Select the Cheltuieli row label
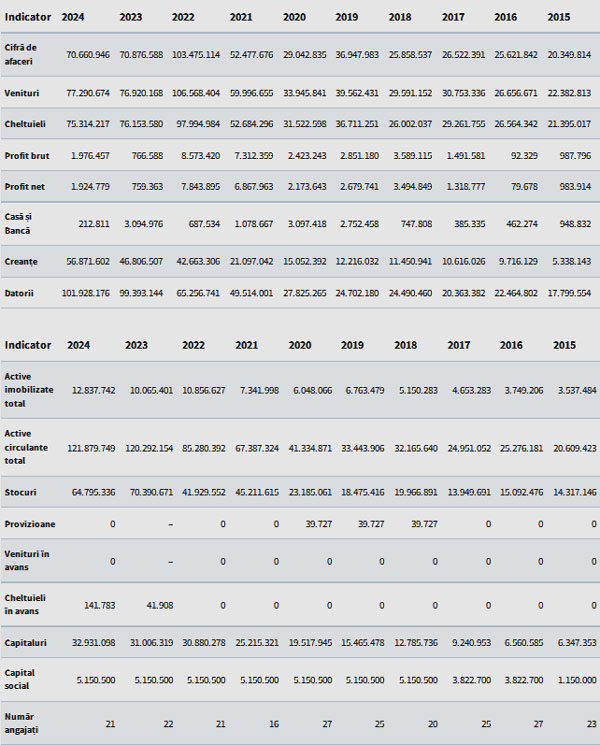 [25, 124]
